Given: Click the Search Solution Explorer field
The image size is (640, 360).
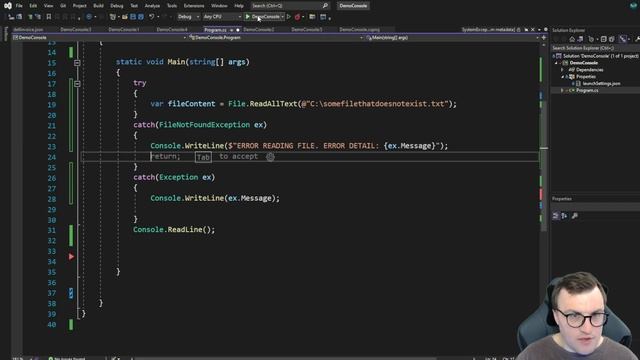Looking at the screenshot, I should (596, 48).
